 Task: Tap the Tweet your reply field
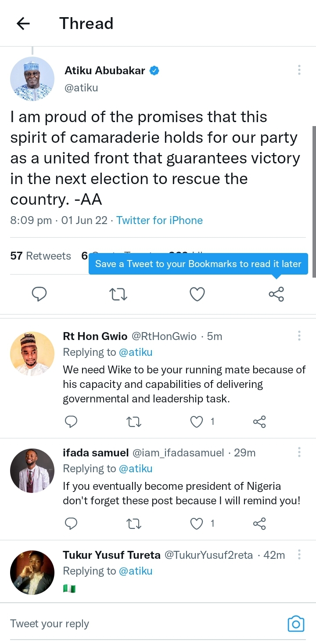pyautogui.click(x=132, y=624)
